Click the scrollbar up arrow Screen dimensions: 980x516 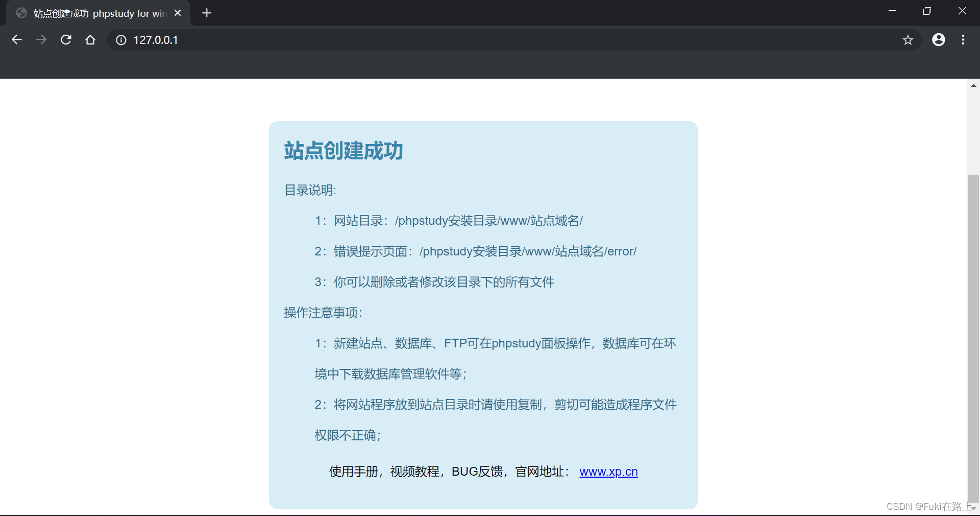(974, 85)
